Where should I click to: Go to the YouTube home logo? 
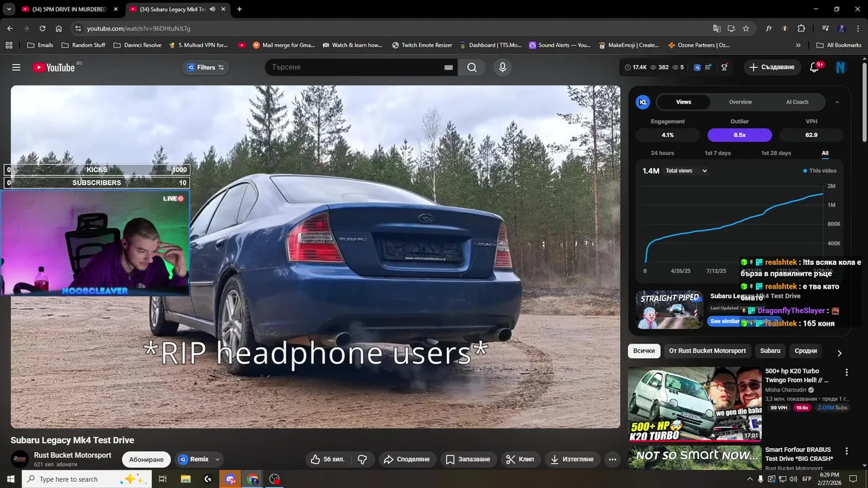click(x=53, y=67)
